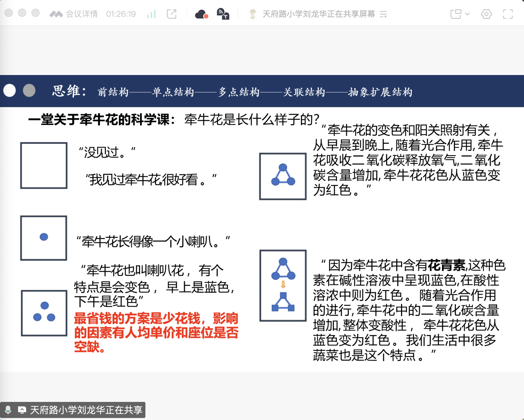The image size is (524, 420).
Task: Open 会议详情 meeting details
Action: pyautogui.click(x=80, y=13)
